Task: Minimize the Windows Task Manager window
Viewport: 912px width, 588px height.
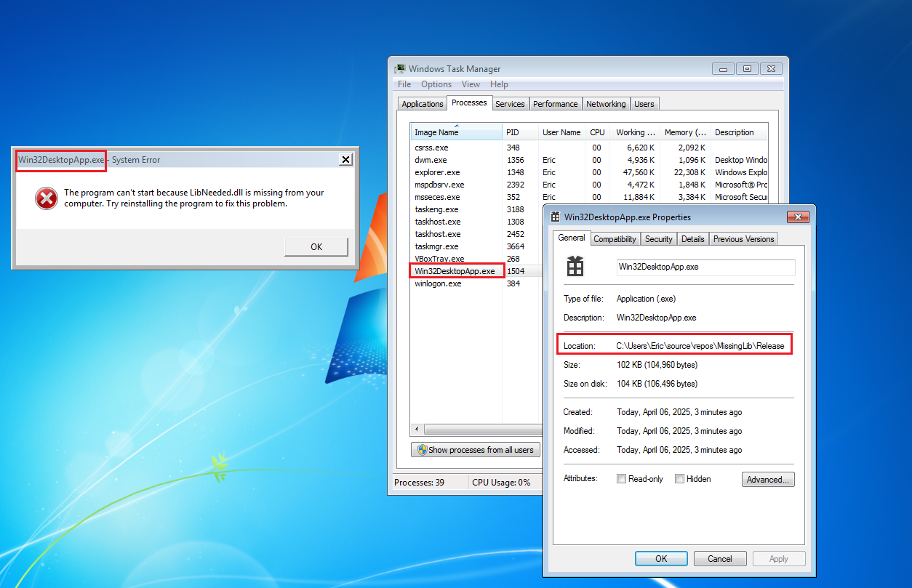Action: pos(722,69)
